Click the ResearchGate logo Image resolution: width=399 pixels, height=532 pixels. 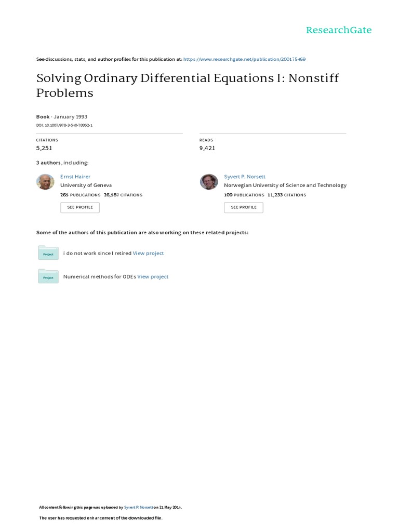click(339, 30)
